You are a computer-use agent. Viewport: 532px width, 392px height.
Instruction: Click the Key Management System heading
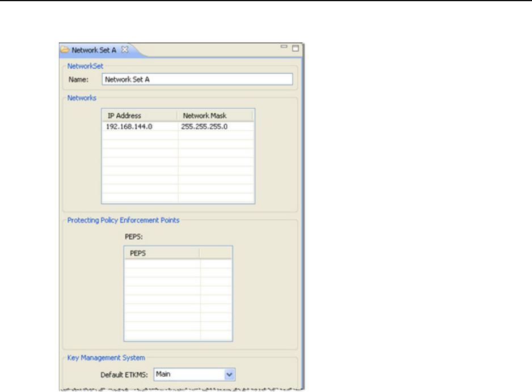106,358
